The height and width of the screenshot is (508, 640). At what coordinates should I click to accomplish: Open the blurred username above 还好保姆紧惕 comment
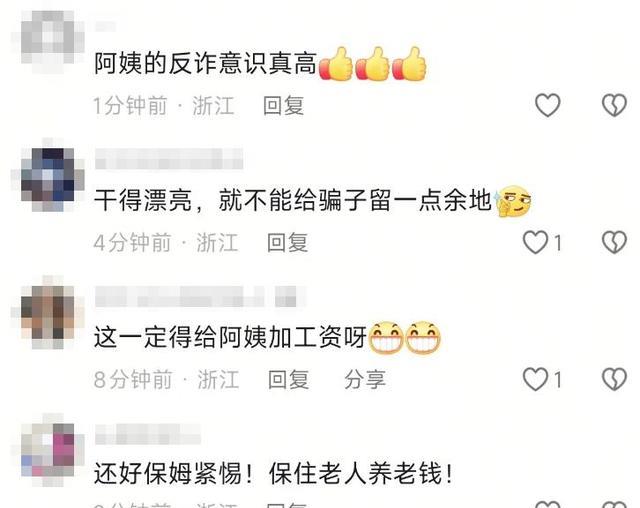coord(148,434)
